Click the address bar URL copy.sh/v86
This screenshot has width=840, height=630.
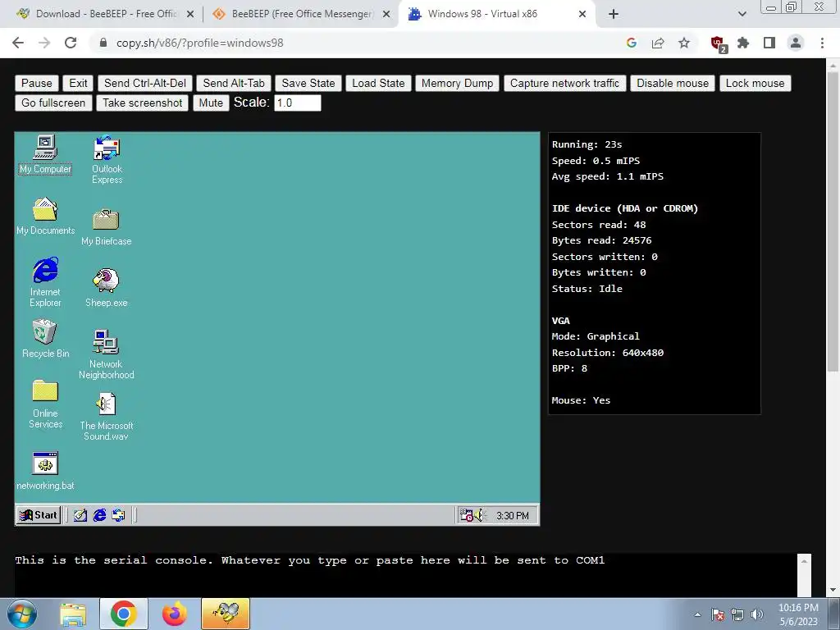(x=200, y=43)
